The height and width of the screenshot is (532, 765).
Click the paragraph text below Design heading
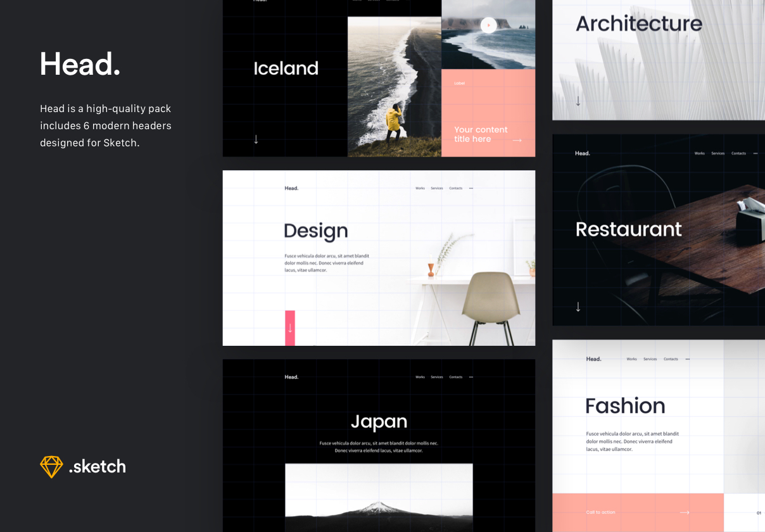pos(327,263)
